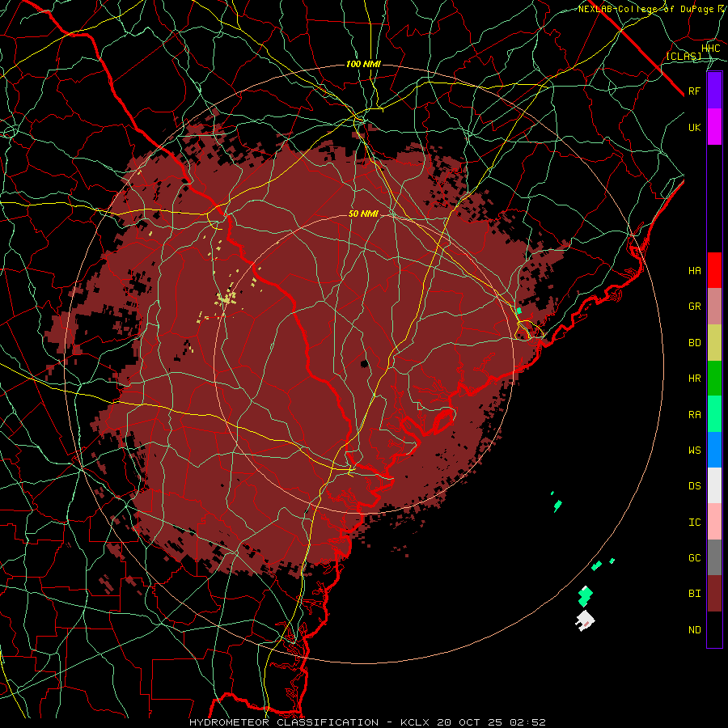This screenshot has width=728, height=728.
Task: Click the UK legend label
Action: [x=694, y=127]
